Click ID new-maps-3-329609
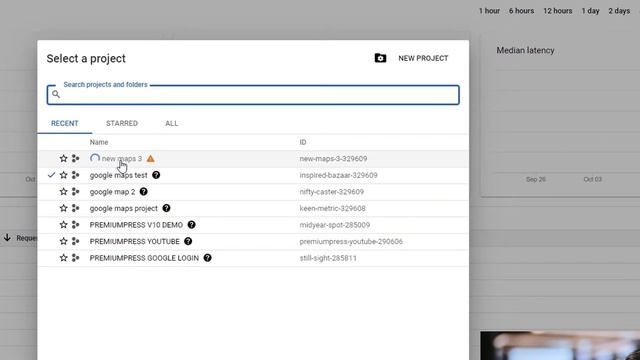Viewport: 640px width, 360px height. click(x=333, y=159)
